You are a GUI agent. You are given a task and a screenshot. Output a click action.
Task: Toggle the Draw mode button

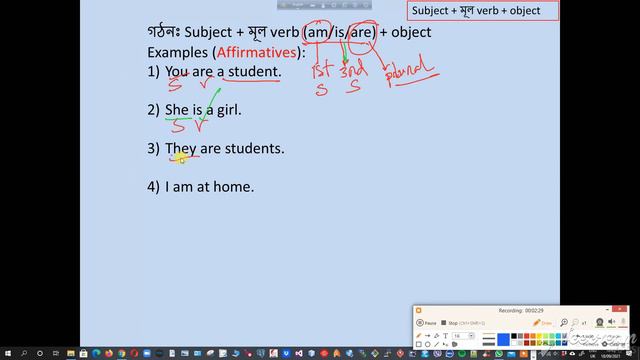(x=542, y=323)
